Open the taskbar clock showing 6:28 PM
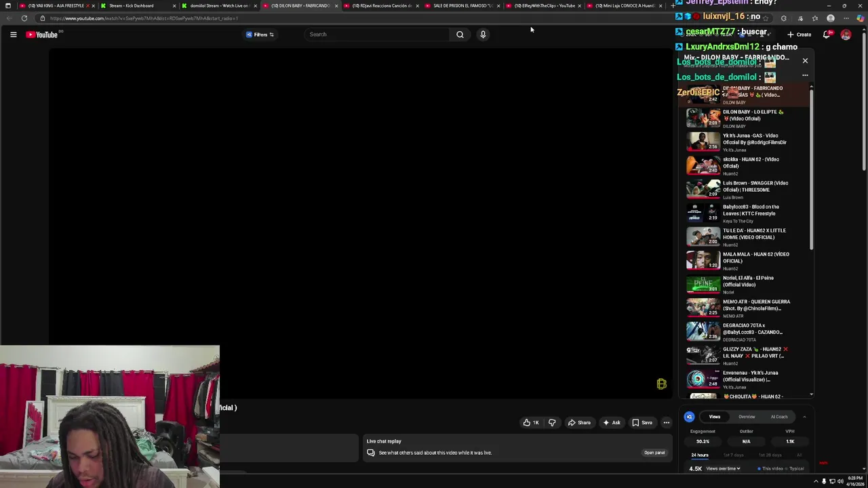This screenshot has height=488, width=868. (855, 481)
